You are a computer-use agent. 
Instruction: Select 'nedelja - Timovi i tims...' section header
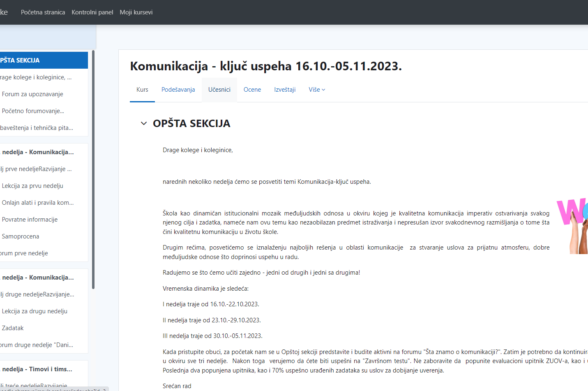pos(37,369)
